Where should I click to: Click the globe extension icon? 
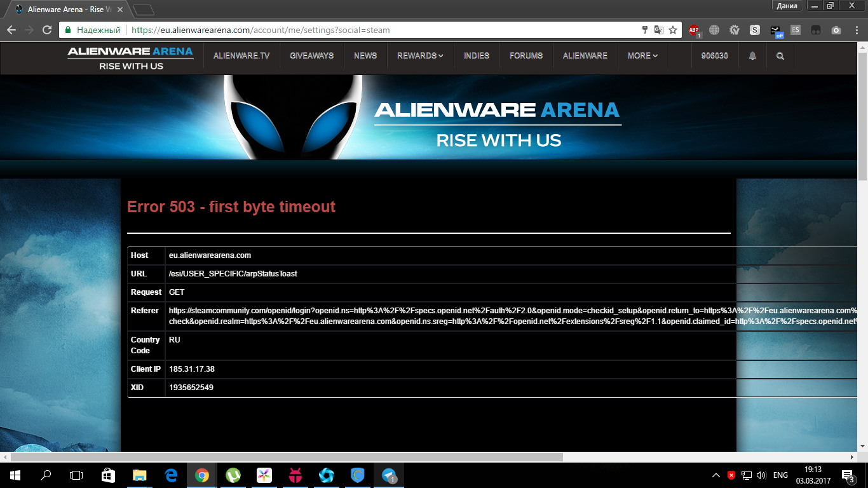(714, 30)
